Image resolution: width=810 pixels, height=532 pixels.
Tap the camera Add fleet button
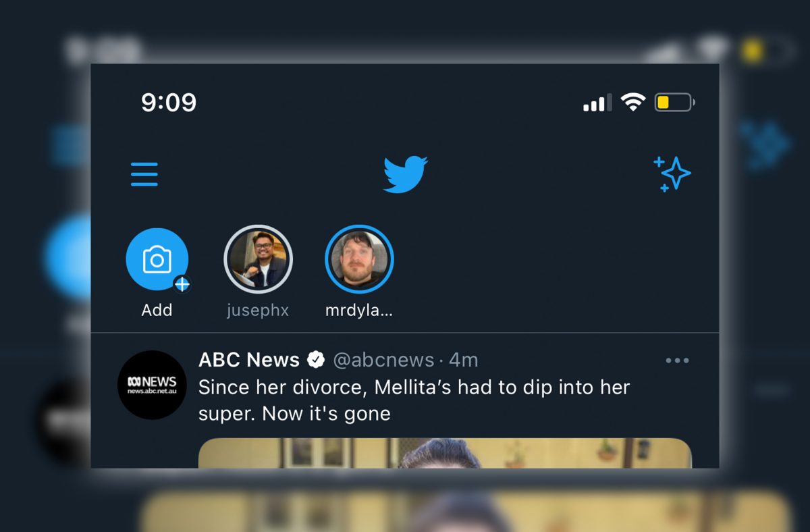point(157,260)
